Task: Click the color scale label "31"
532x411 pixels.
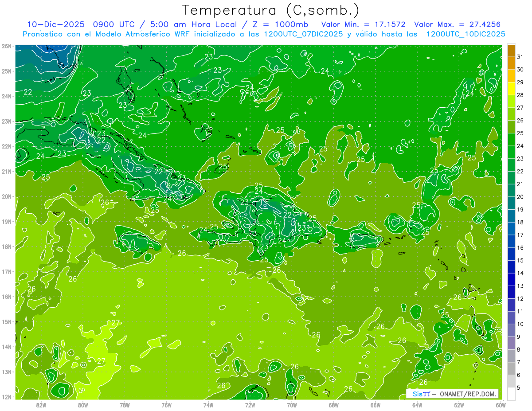Action: pos(520,57)
